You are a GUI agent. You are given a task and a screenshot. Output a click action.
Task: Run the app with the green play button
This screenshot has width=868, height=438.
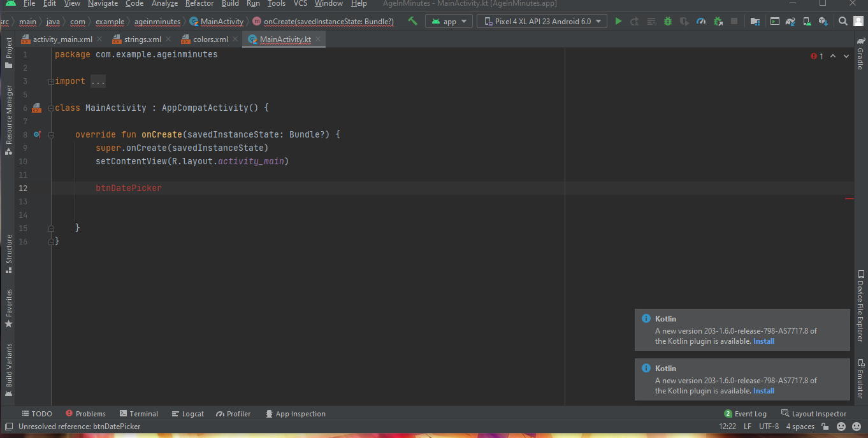pos(618,21)
